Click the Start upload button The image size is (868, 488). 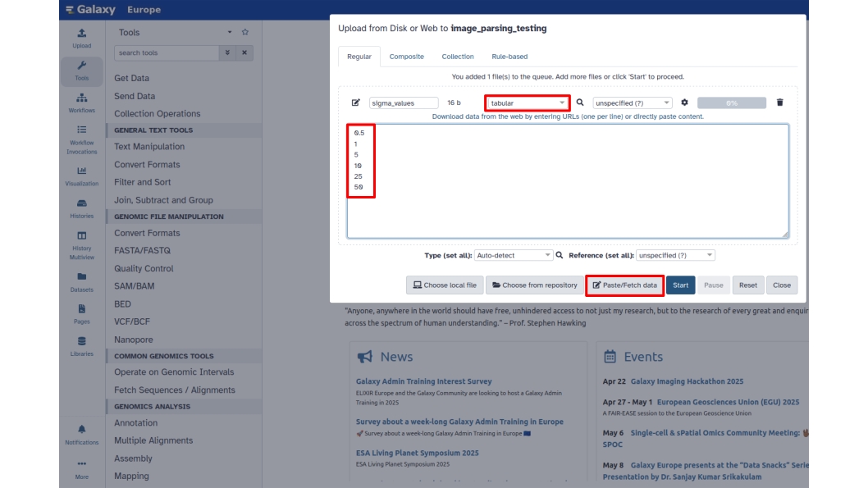680,285
